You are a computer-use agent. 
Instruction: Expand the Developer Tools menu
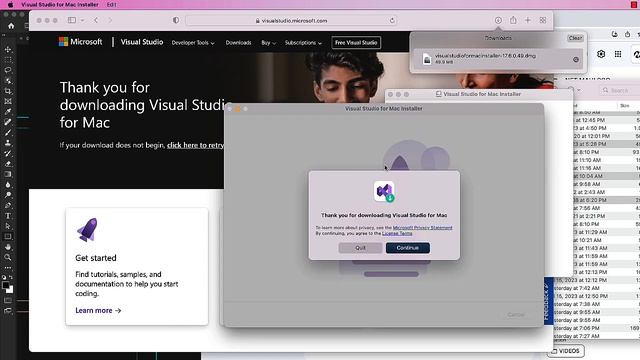pos(193,42)
